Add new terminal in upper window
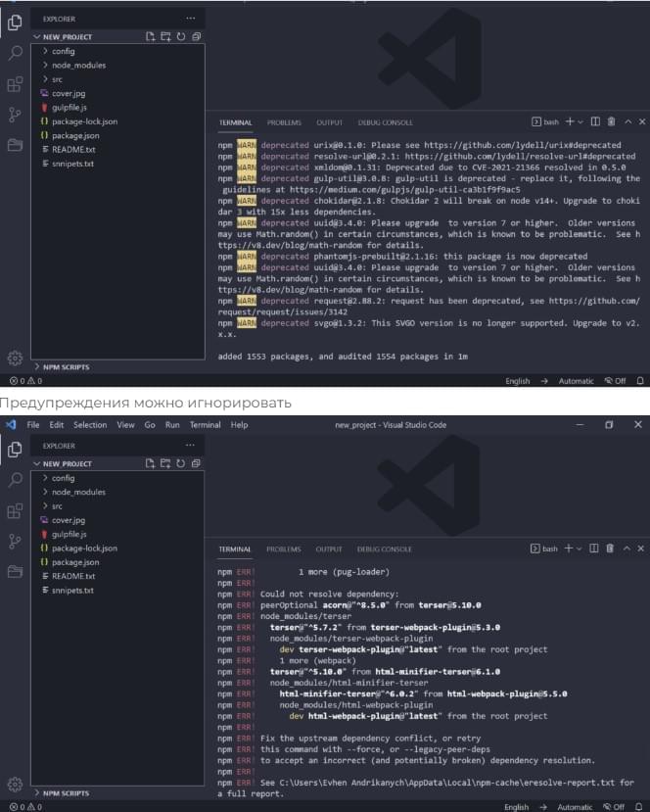650x812 pixels. [570, 121]
